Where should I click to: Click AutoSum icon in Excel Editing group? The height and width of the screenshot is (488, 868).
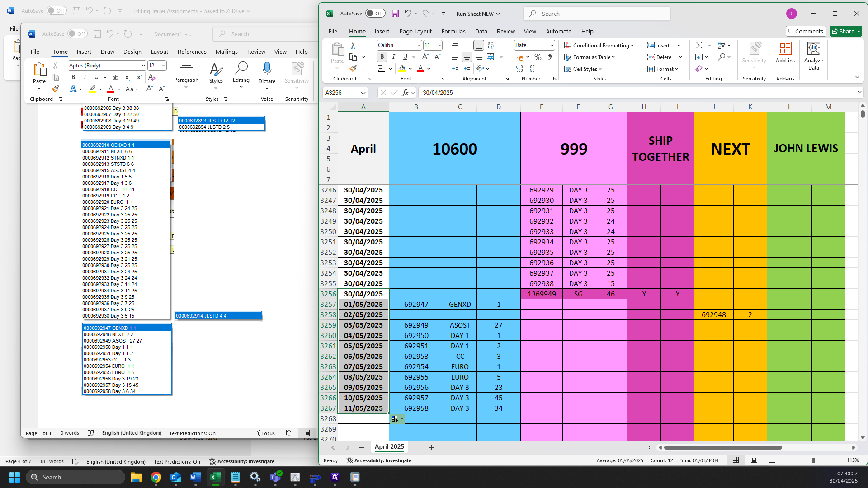point(699,45)
